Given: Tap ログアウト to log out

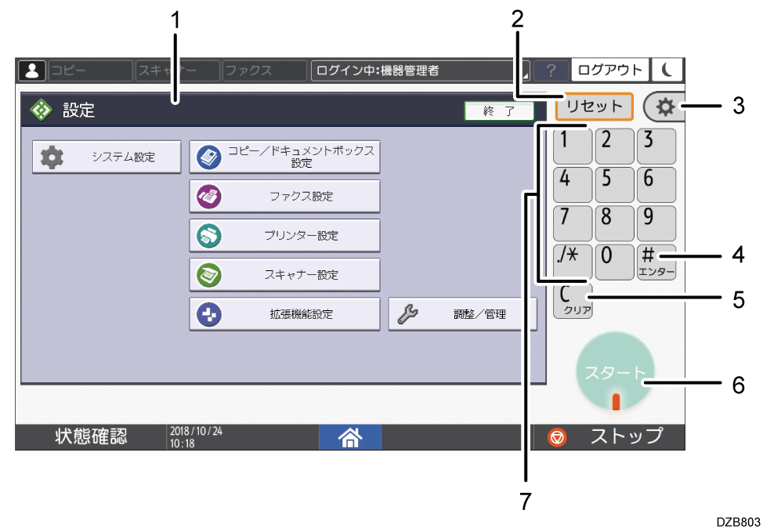Looking at the screenshot, I should pos(610,70).
